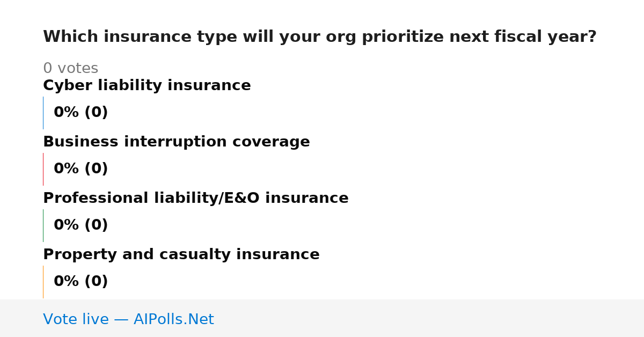Click the orange bar under Property and casualty
This screenshot has height=337, width=644.
[43, 282]
